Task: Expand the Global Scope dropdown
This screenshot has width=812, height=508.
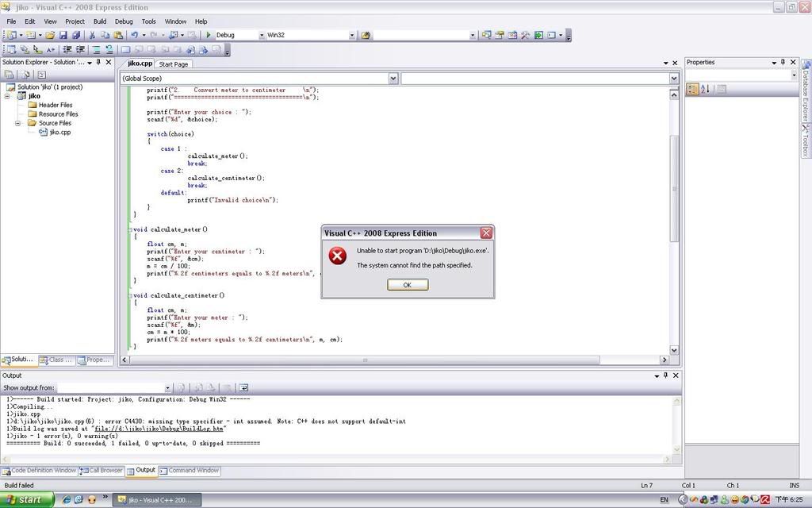Action: (393, 79)
